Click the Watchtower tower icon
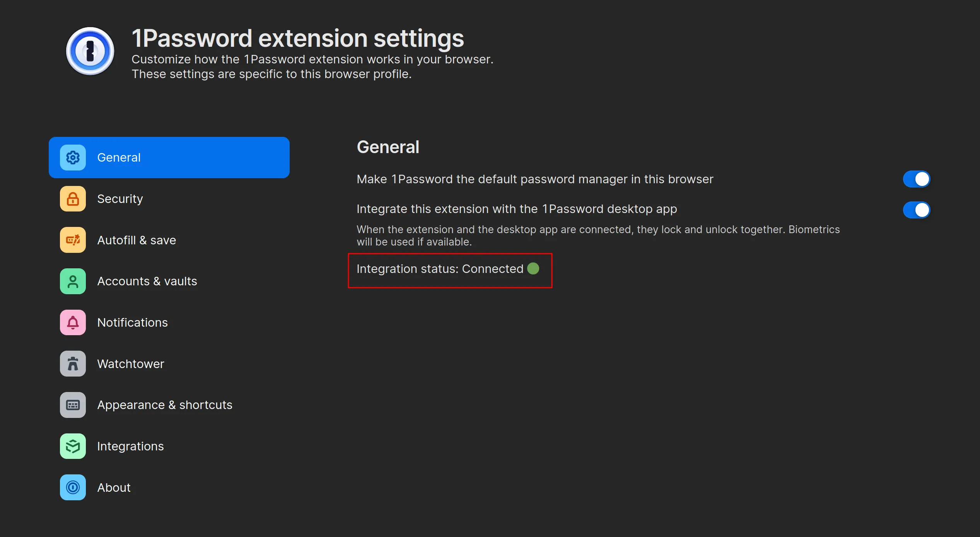Screen dimensions: 980x537 pos(73,364)
